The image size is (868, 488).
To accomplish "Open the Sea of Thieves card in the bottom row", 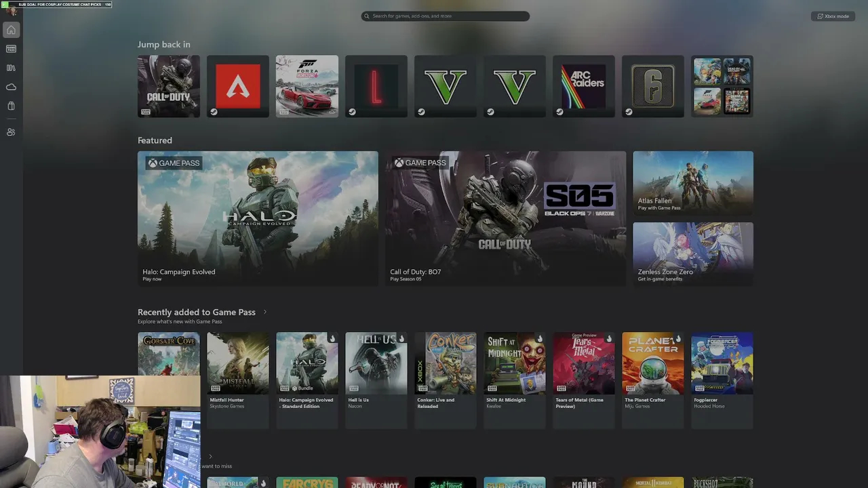I will tap(446, 483).
